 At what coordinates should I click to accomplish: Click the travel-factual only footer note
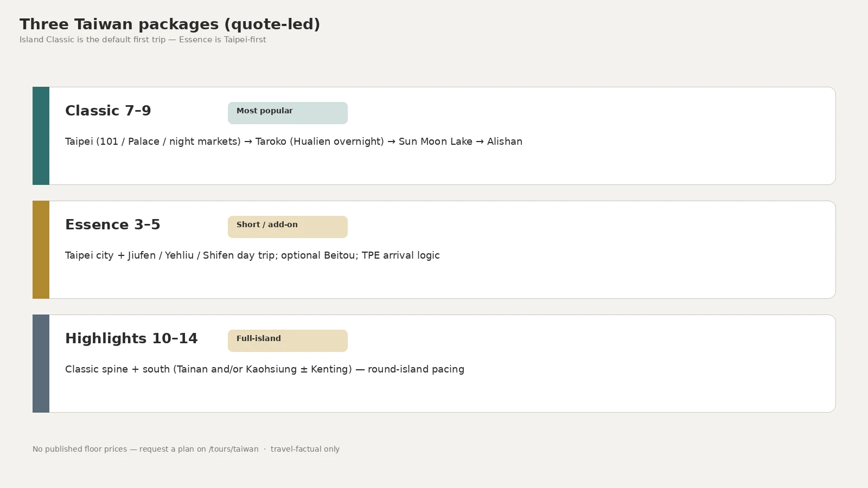click(x=305, y=449)
